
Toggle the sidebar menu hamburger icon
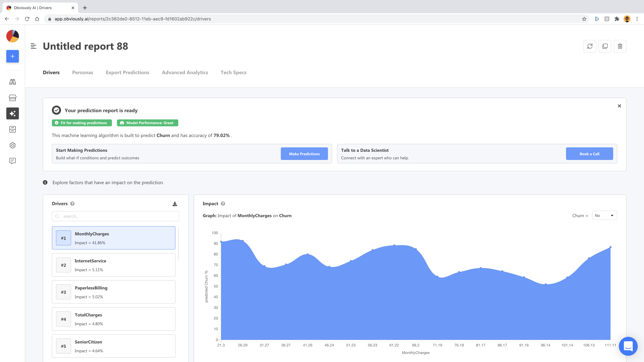click(33, 46)
